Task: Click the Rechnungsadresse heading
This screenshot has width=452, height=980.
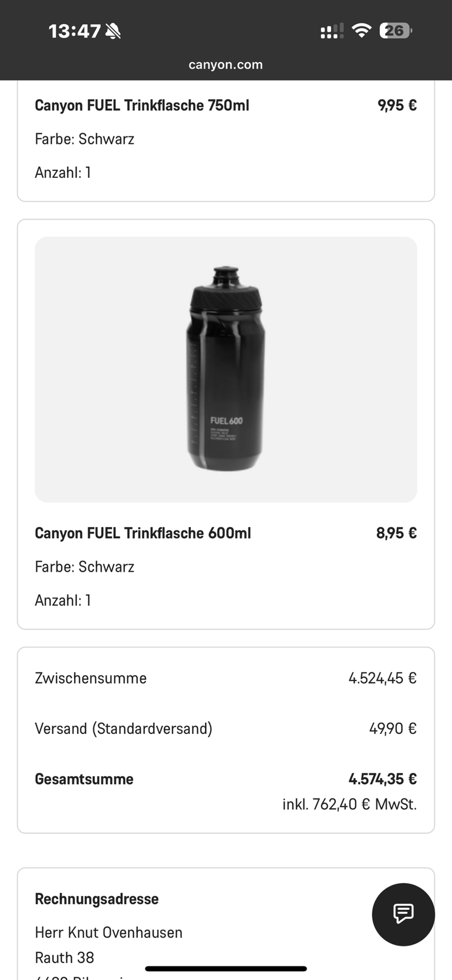Action: (x=97, y=899)
